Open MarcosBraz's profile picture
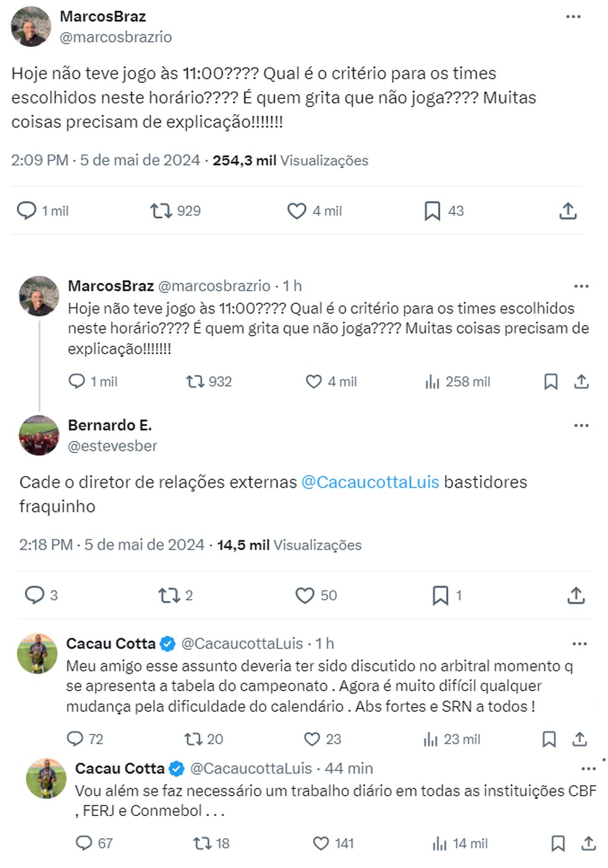This screenshot has height=868, width=608. point(32,28)
